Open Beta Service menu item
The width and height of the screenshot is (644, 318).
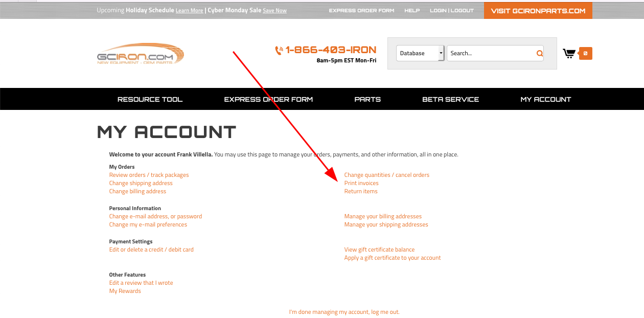click(x=450, y=99)
